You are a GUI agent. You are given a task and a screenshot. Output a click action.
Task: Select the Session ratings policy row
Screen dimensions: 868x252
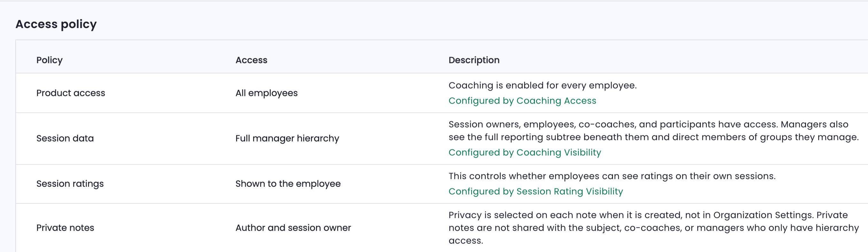coord(442,184)
